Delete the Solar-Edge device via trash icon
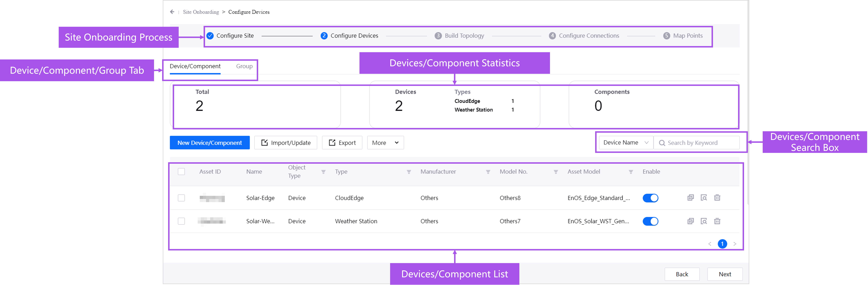Screen dimensions: 868x285 click(x=717, y=198)
